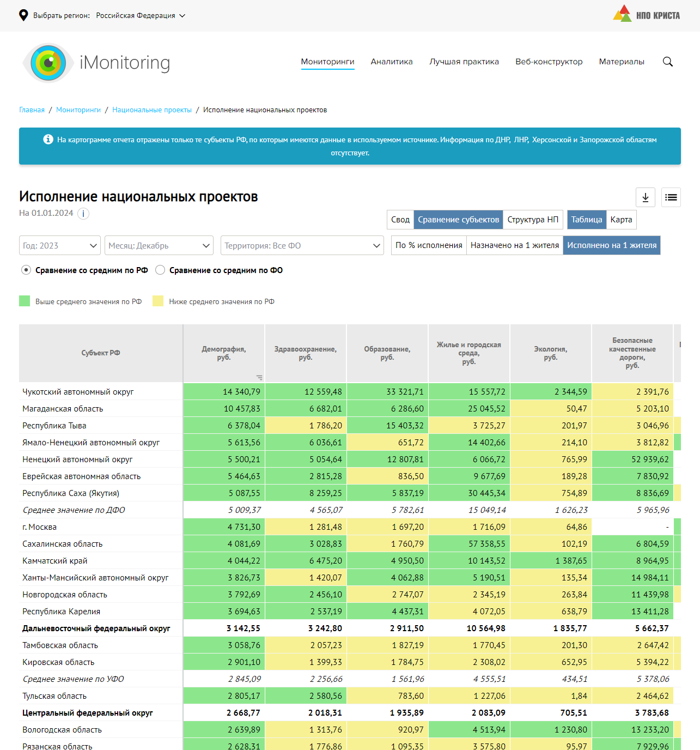Click Жилье и городская среда header
Image resolution: width=700 pixels, height=750 pixels.
click(469, 353)
